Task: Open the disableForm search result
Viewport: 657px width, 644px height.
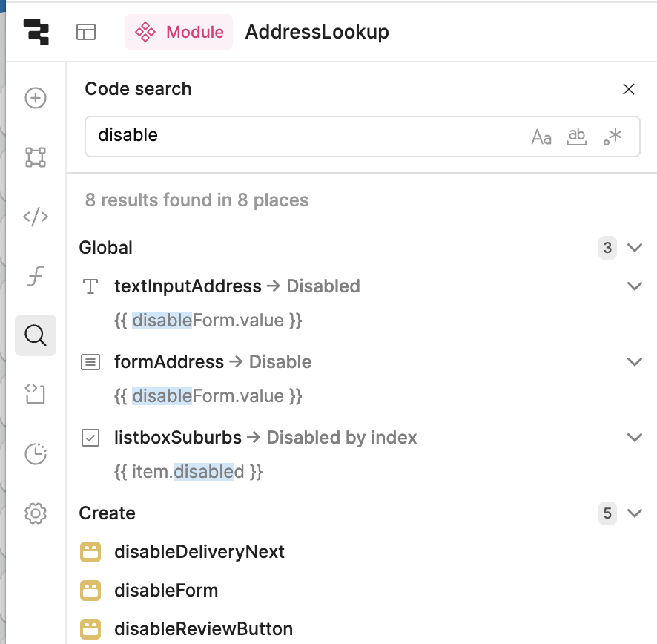Action: click(x=166, y=591)
